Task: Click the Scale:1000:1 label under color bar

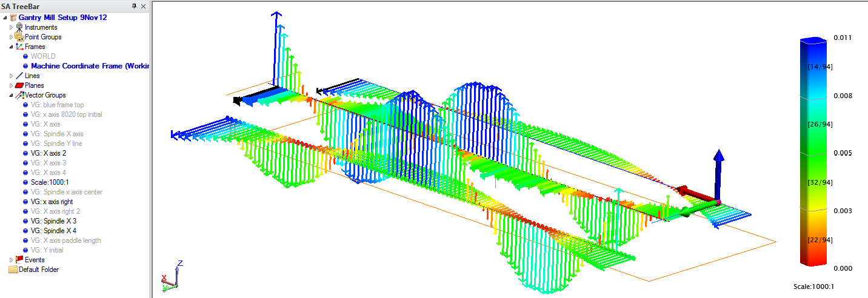Action: click(813, 286)
